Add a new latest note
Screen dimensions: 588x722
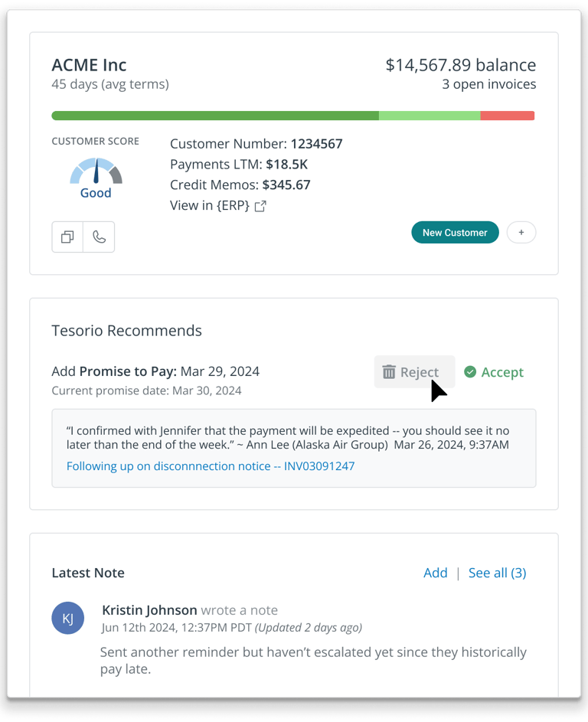[435, 573]
